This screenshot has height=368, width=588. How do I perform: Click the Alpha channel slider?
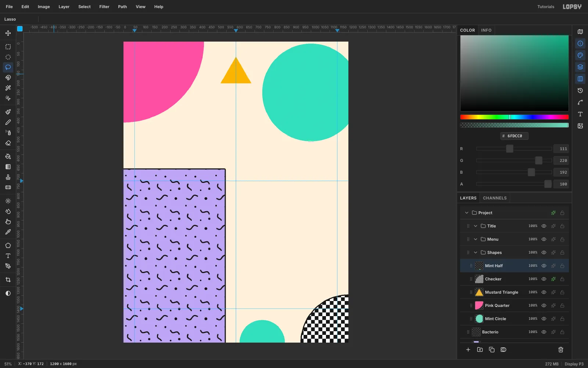pos(514,184)
